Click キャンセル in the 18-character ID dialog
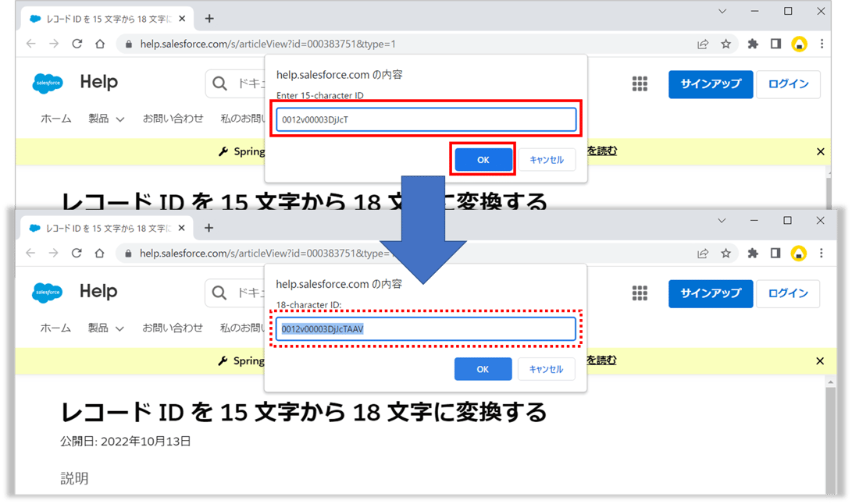The height and width of the screenshot is (504, 852). 546,369
